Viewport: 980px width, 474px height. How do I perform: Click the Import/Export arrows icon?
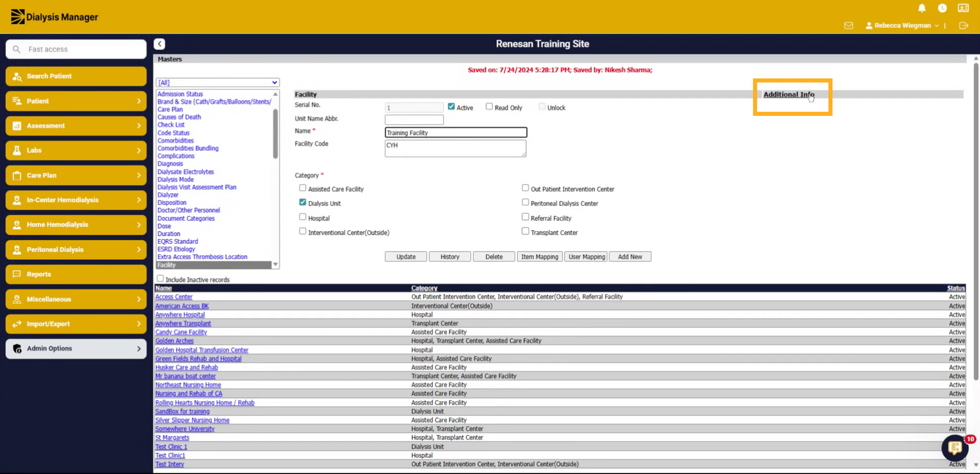tap(17, 324)
